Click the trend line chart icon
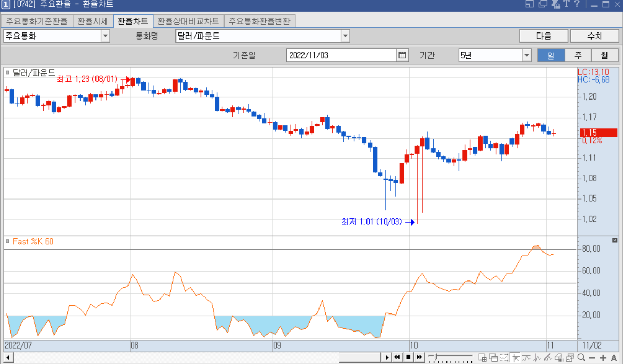The image size is (623, 364). 526,358
